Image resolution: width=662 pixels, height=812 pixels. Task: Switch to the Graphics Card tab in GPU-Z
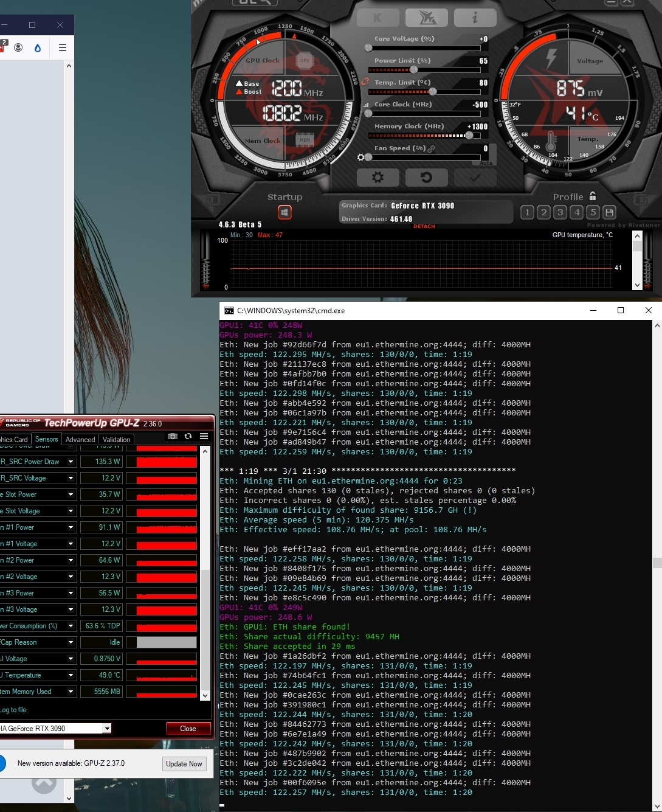15,439
